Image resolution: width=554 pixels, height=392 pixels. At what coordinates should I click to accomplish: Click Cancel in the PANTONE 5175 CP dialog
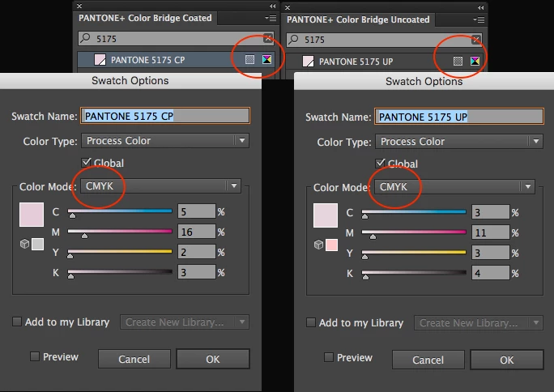point(134,359)
